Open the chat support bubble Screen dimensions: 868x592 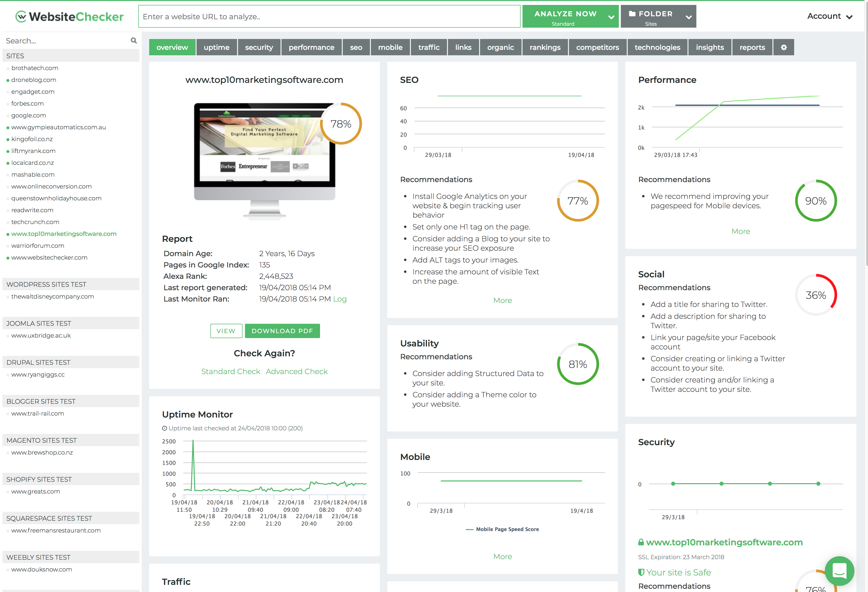click(x=840, y=571)
